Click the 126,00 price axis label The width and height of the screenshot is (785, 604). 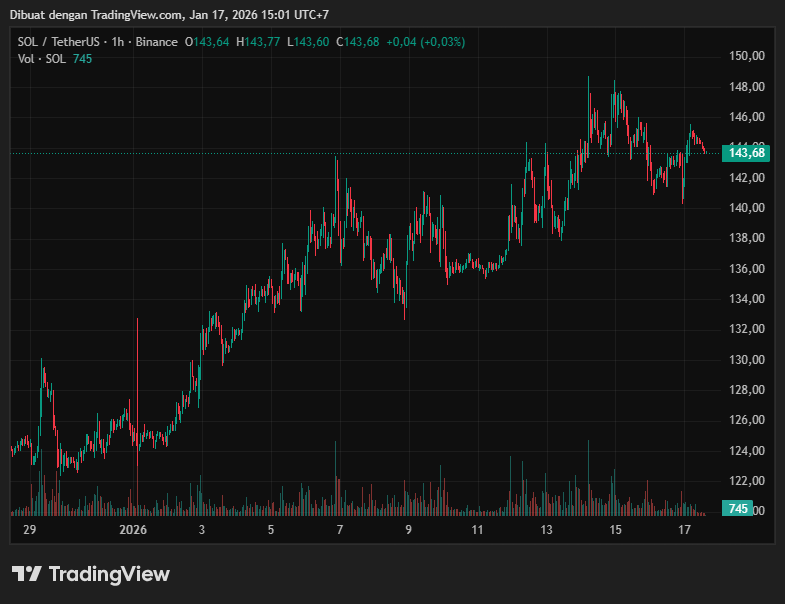point(747,420)
